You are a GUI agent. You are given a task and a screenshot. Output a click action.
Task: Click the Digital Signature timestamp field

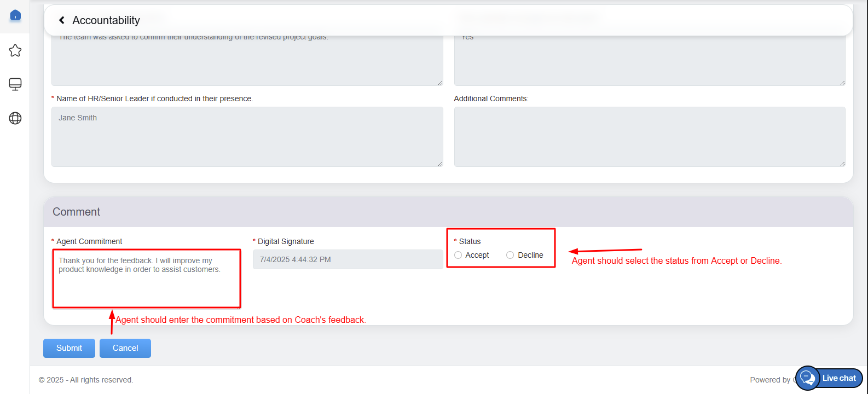coord(348,259)
